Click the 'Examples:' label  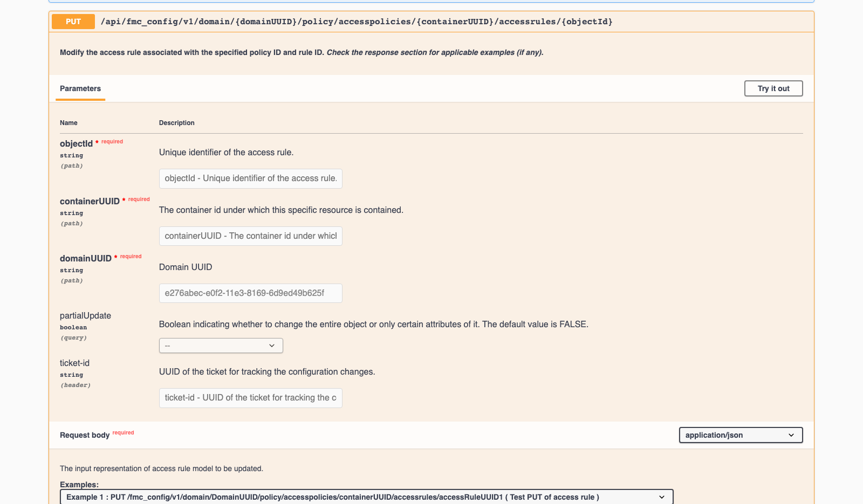79,484
